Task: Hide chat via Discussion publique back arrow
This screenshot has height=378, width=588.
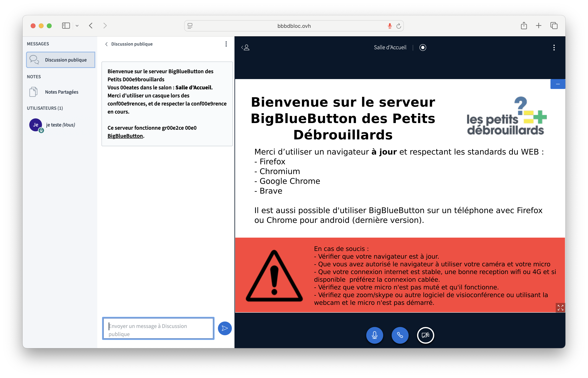Action: click(x=107, y=44)
